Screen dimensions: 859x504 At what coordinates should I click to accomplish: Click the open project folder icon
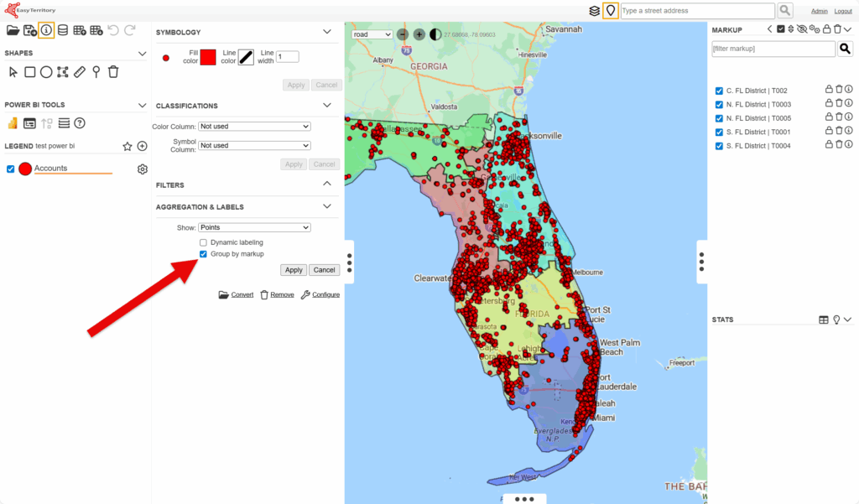pyautogui.click(x=13, y=30)
